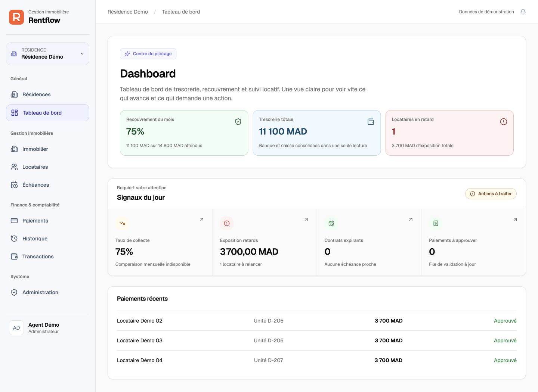The height and width of the screenshot is (392, 538).
Task: Click the building icon in the Résidence selector
Action: [x=14, y=54]
